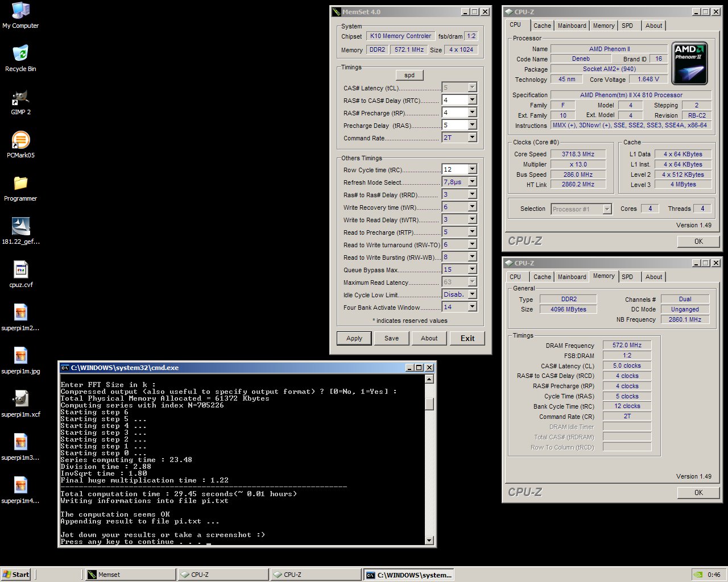This screenshot has width=728, height=582.
Task: Select the superpi1m4... file icon
Action: click(20, 490)
